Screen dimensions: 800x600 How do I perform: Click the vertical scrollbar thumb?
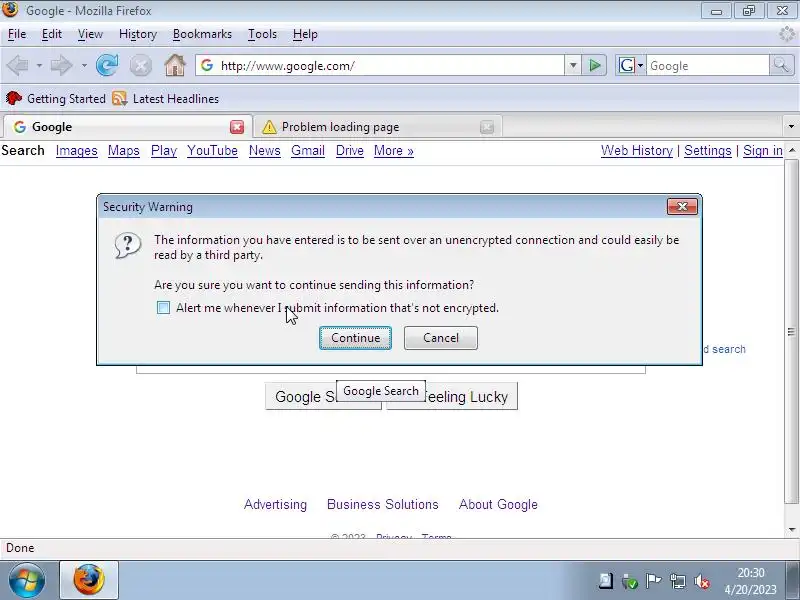point(791,332)
